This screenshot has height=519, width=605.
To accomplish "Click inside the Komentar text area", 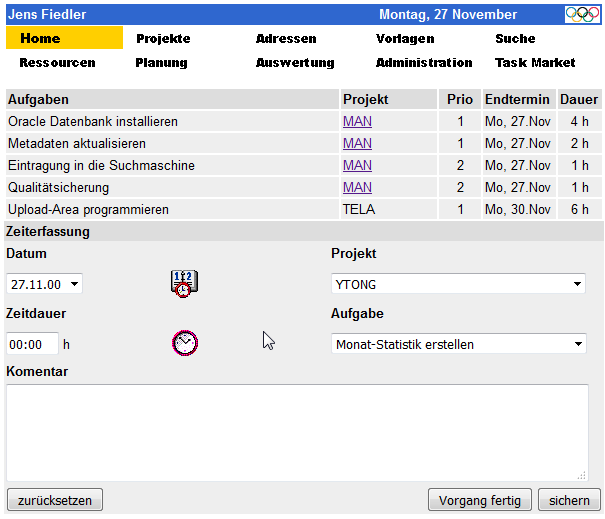I will click(x=297, y=433).
